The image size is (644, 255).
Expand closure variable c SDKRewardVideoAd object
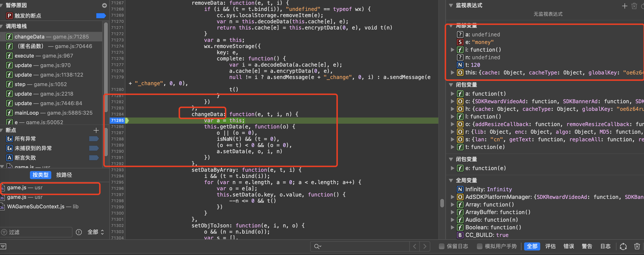coord(452,101)
